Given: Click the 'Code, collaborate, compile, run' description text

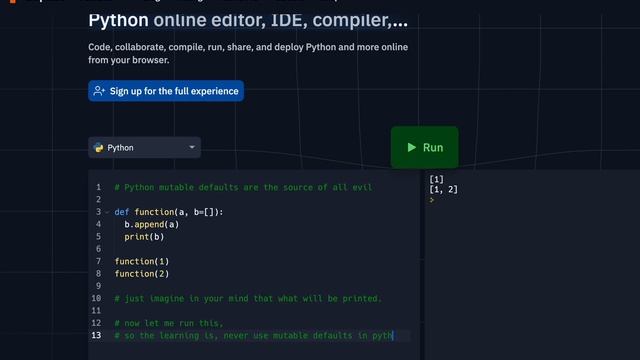Looking at the screenshot, I should [248, 53].
